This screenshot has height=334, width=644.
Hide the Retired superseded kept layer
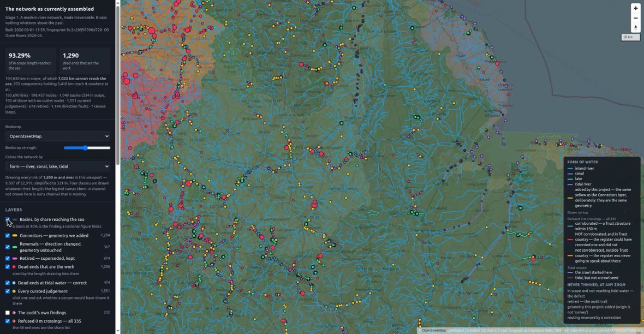click(x=8, y=258)
